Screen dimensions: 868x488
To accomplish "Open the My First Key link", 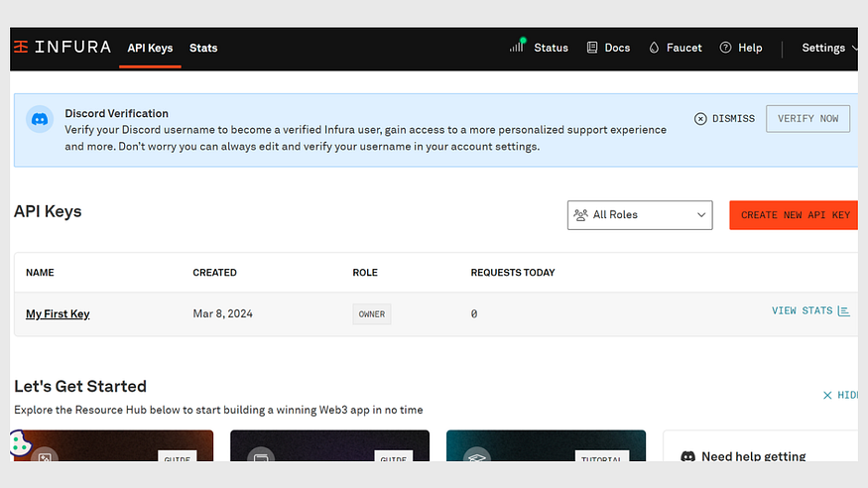I will (x=58, y=313).
